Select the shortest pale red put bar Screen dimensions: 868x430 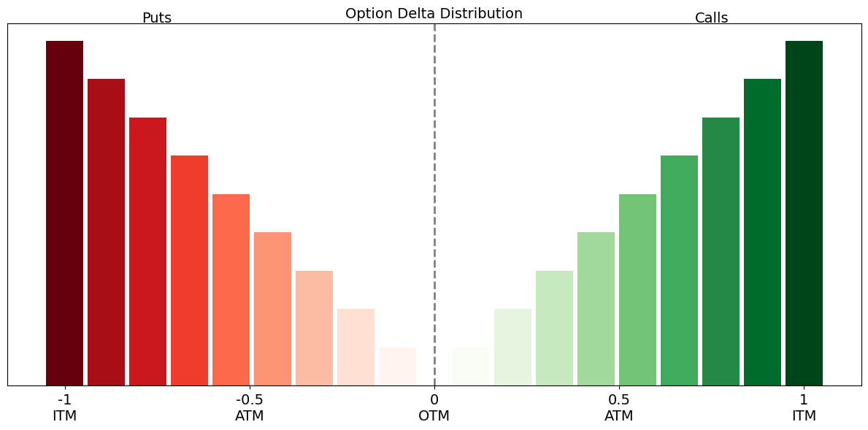point(397,366)
